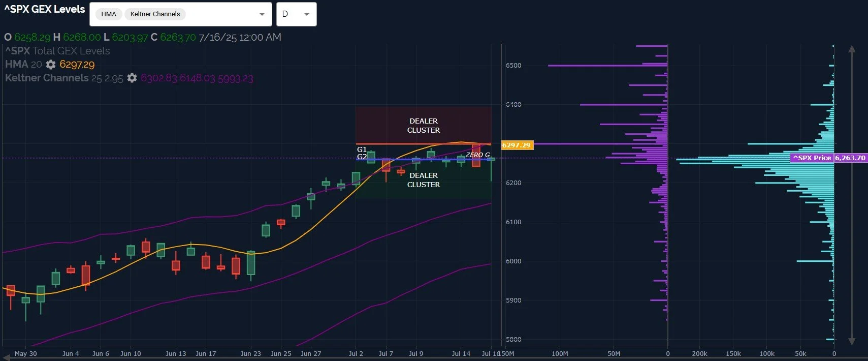Click the Jun 27 date label
This screenshot has width=868, height=361.
(311, 353)
